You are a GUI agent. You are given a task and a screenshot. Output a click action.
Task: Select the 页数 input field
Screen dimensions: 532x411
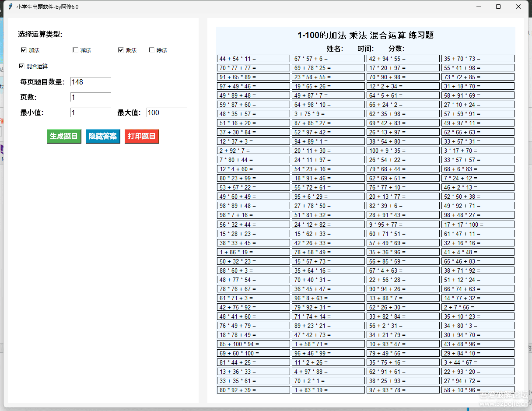click(x=91, y=97)
